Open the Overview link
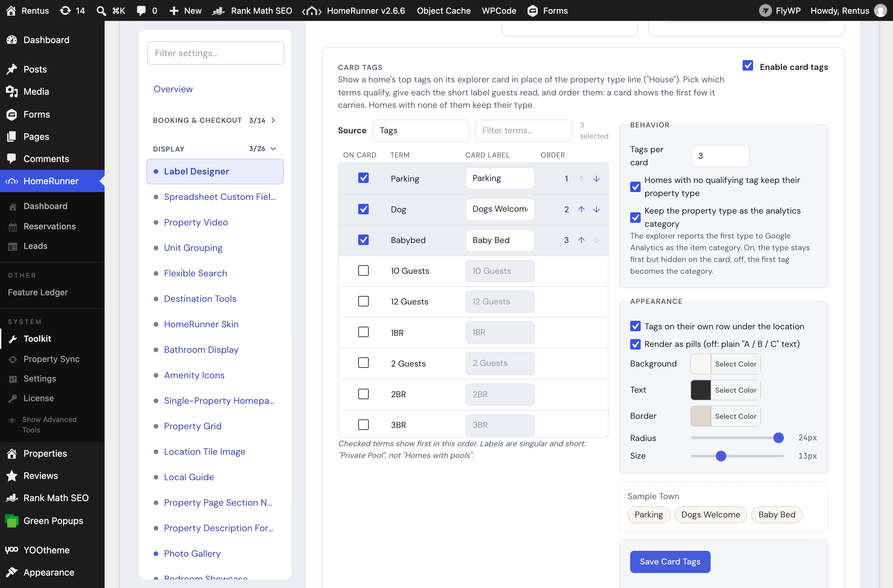893x588 pixels. [173, 89]
